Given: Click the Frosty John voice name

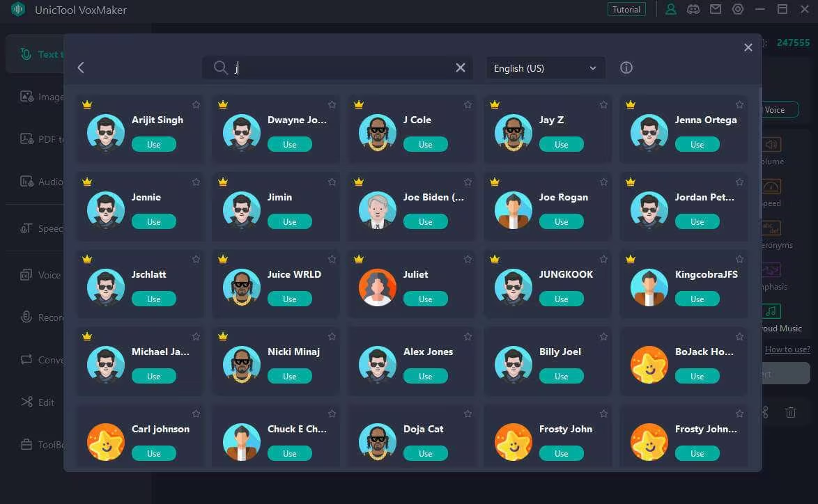Looking at the screenshot, I should point(566,429).
